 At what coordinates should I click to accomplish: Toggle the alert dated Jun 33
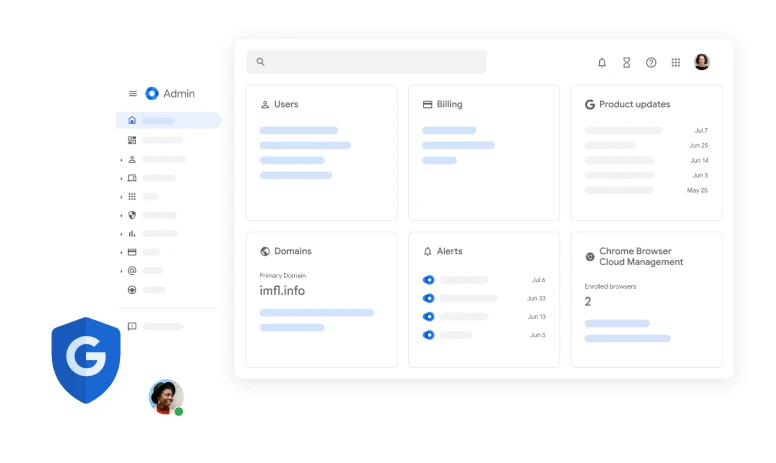429,298
